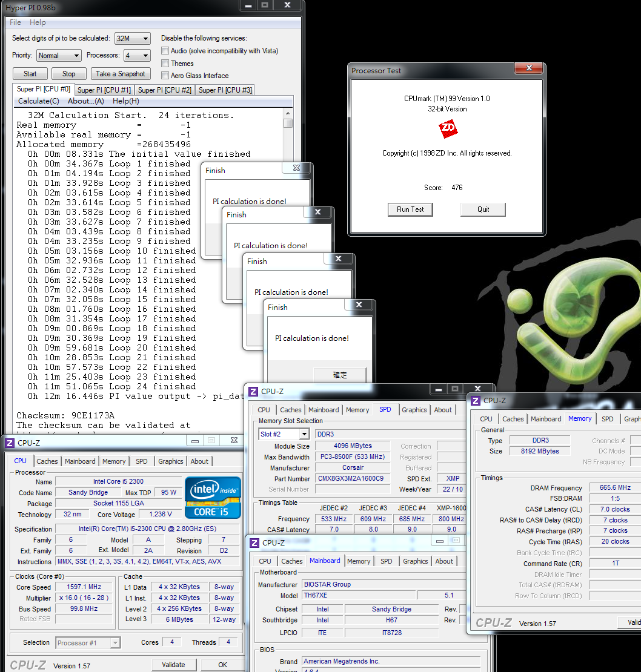Switch to Super PI [CPU #3] tab
This screenshot has width=641, height=672.
225,90
